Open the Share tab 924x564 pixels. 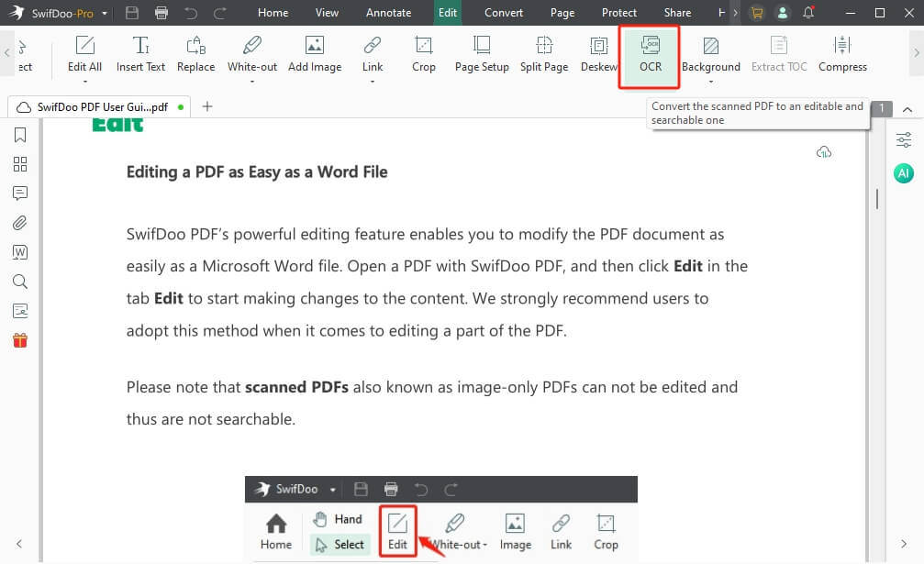click(x=678, y=12)
